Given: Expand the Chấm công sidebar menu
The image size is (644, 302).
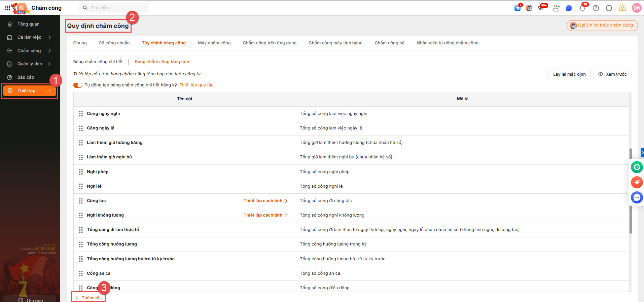Looking at the screenshot, I should 29,50.
